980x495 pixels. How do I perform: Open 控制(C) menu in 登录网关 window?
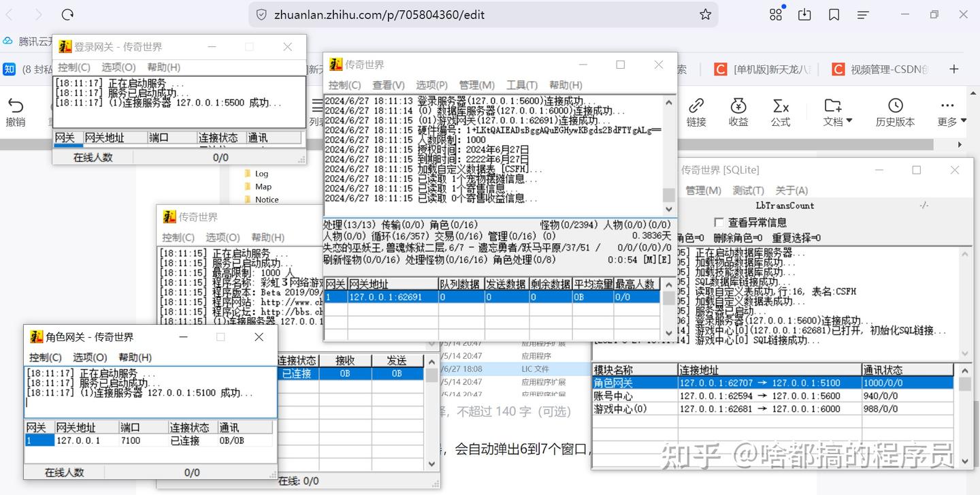[x=74, y=67]
